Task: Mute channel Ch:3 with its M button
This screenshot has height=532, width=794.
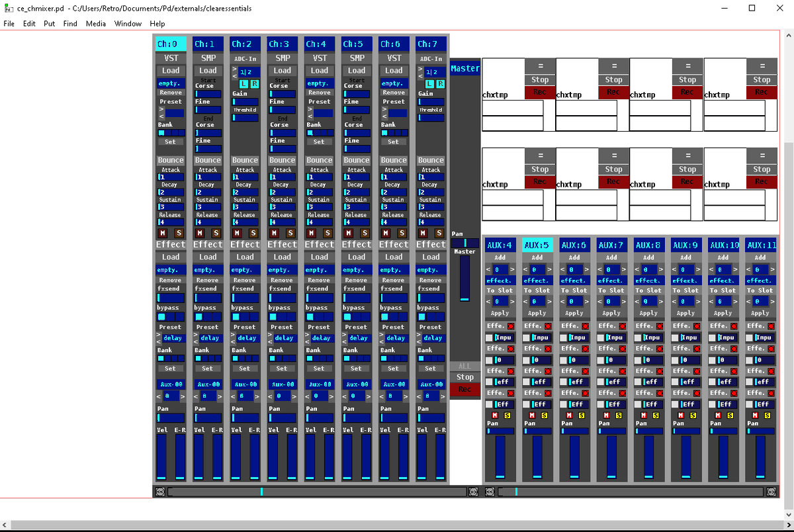Action: [x=275, y=233]
